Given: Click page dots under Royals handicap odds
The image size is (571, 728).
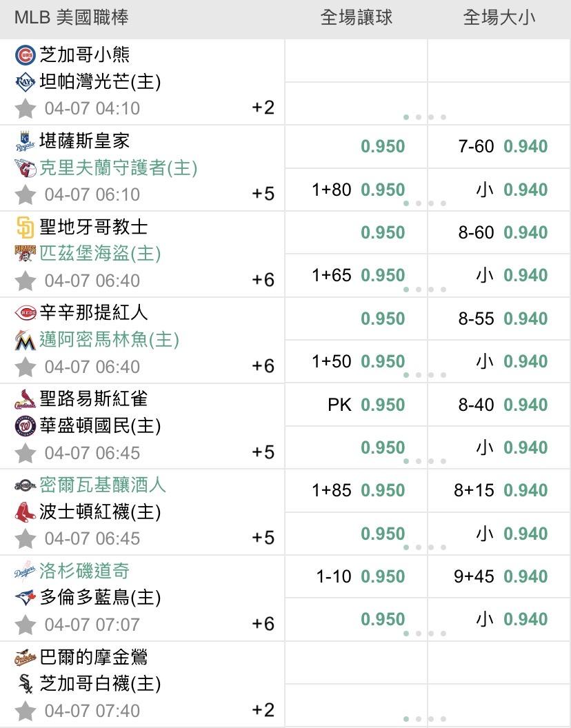Looking at the screenshot, I should pyautogui.click(x=424, y=203).
